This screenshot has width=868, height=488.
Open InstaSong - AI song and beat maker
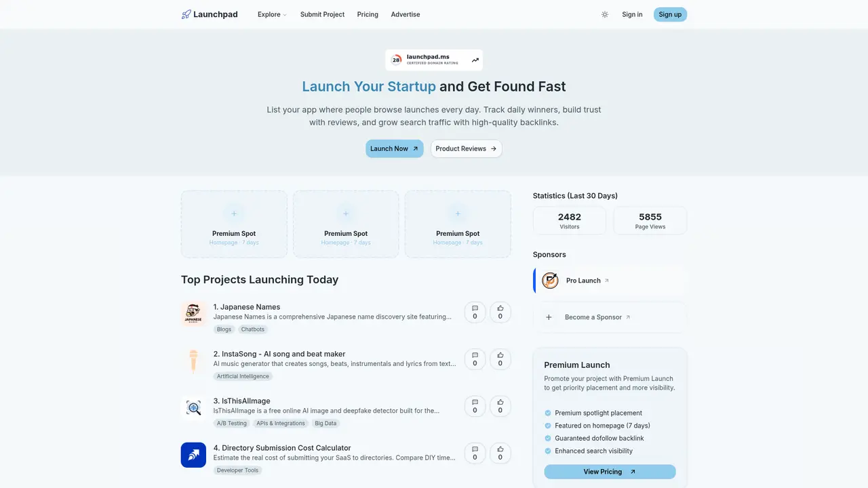[x=279, y=354]
